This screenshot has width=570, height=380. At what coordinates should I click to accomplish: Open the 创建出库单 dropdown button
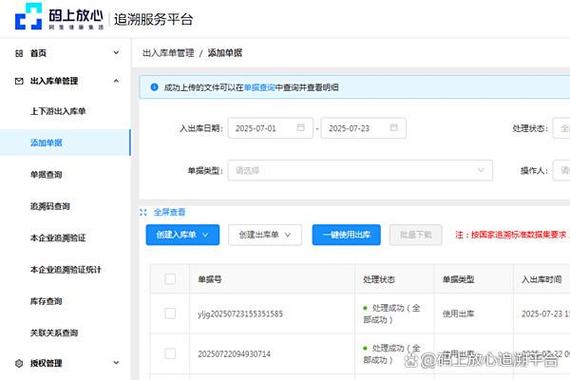265,235
